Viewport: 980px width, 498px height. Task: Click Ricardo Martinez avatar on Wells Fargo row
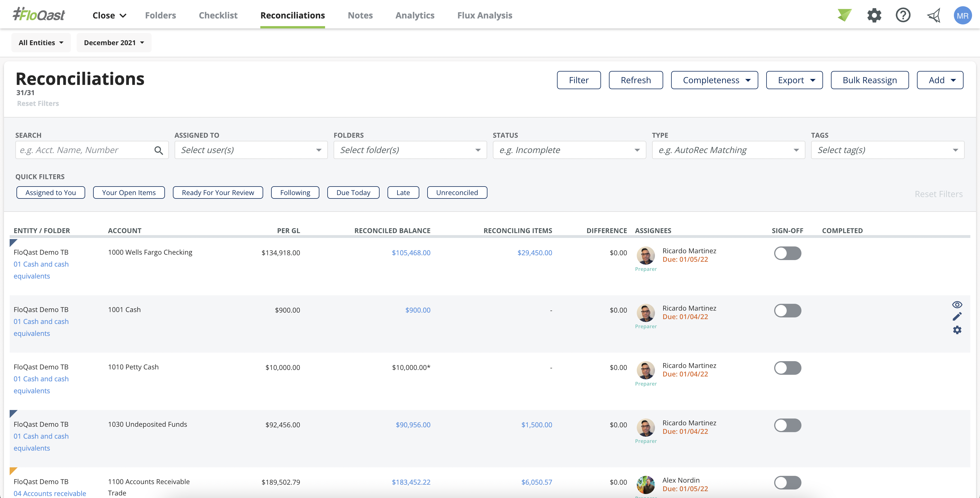[x=646, y=255]
